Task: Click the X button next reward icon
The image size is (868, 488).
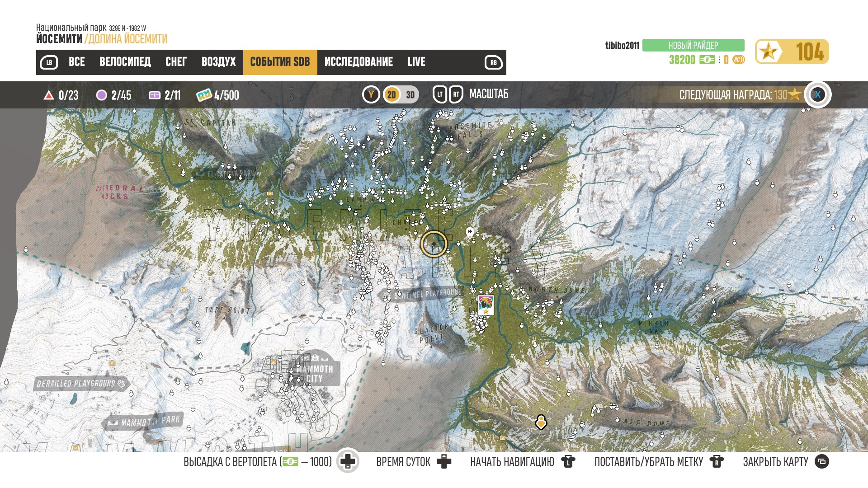Action: coord(817,94)
